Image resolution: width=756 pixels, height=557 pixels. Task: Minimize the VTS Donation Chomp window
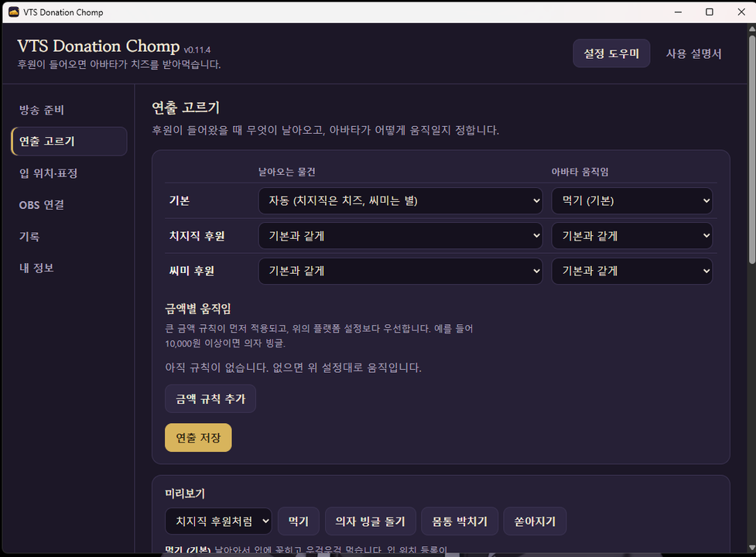pyautogui.click(x=678, y=12)
